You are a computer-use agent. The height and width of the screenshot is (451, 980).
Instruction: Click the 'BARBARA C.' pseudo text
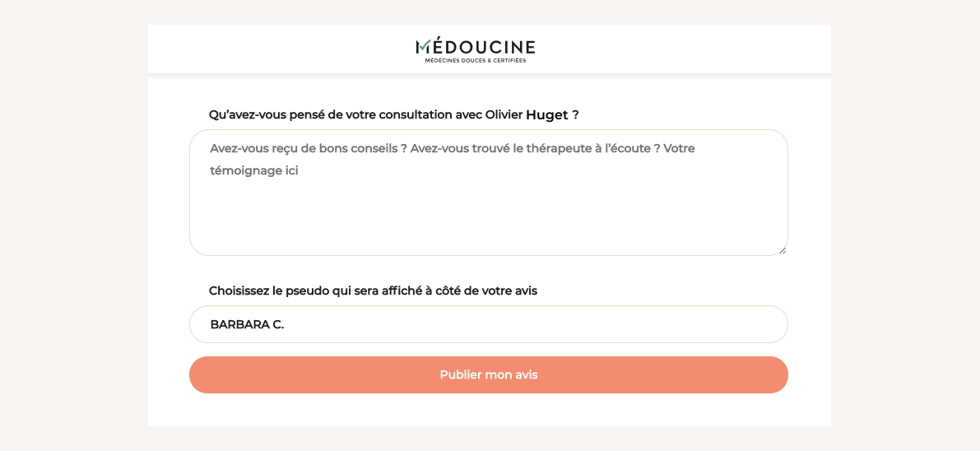[247, 324]
